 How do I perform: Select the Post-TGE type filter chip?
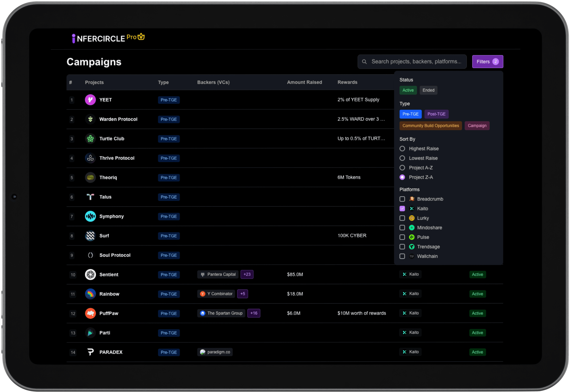436,114
